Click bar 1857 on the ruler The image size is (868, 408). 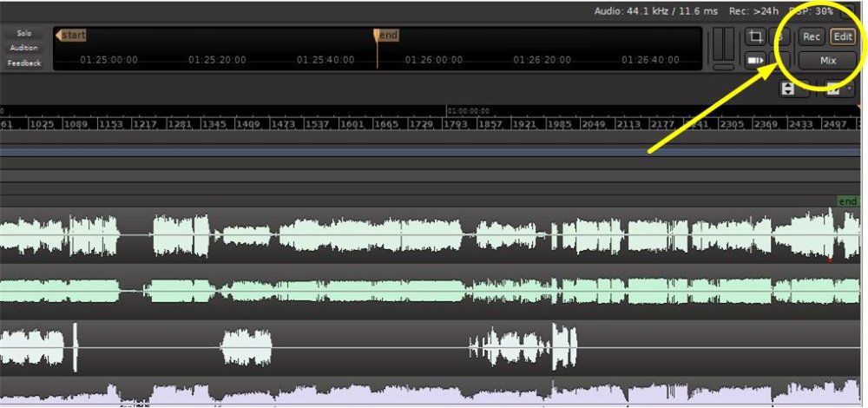490,124
